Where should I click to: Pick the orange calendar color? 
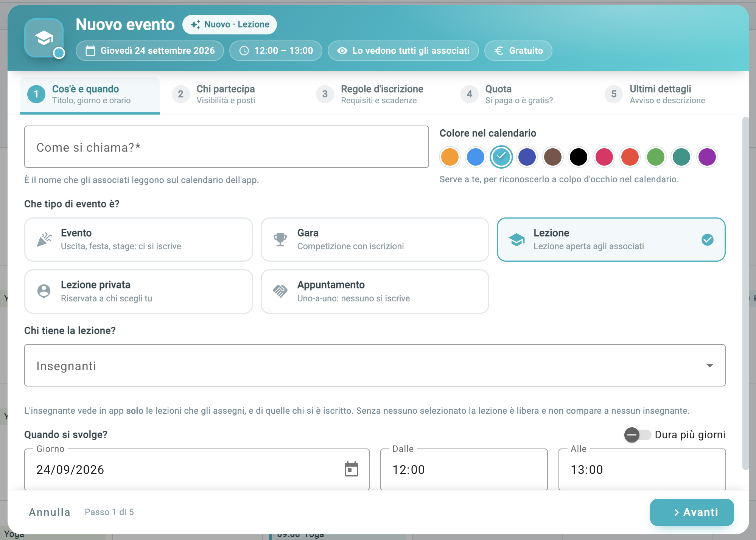450,157
